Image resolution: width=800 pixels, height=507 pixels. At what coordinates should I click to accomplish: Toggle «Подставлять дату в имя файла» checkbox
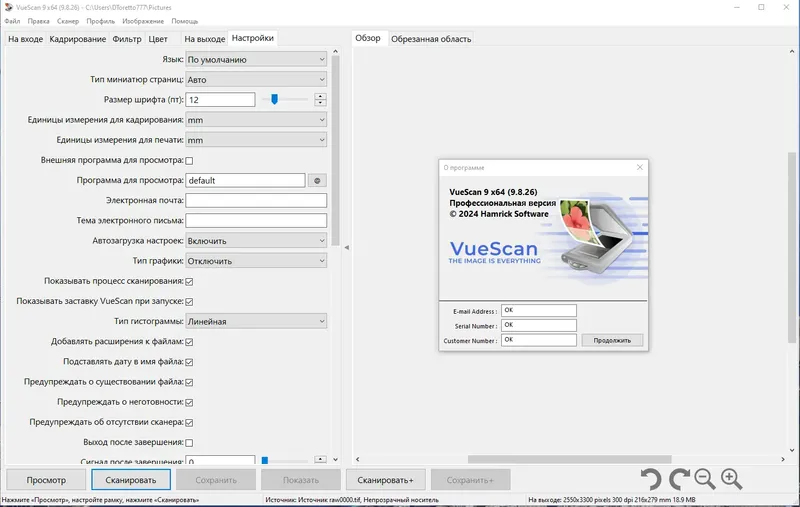coord(189,362)
